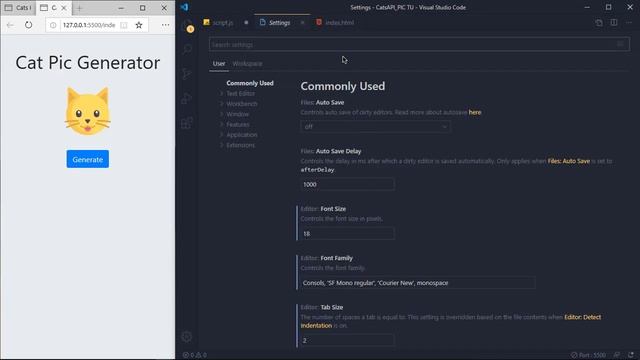Expand Extensions settings category

[240, 145]
